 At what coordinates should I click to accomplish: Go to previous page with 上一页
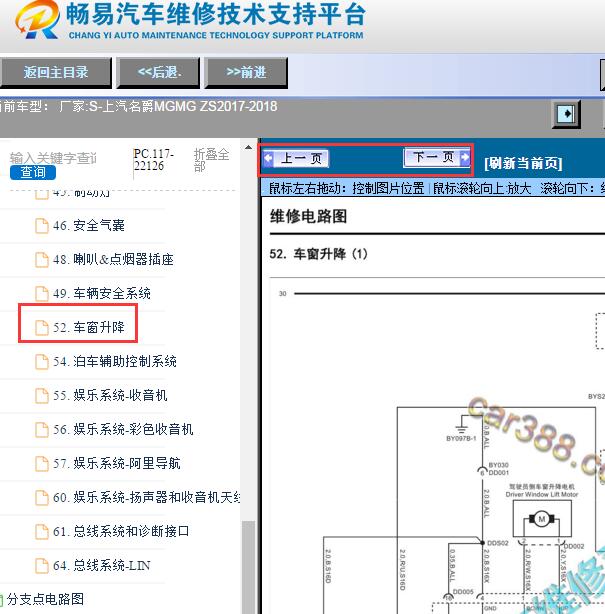click(301, 159)
